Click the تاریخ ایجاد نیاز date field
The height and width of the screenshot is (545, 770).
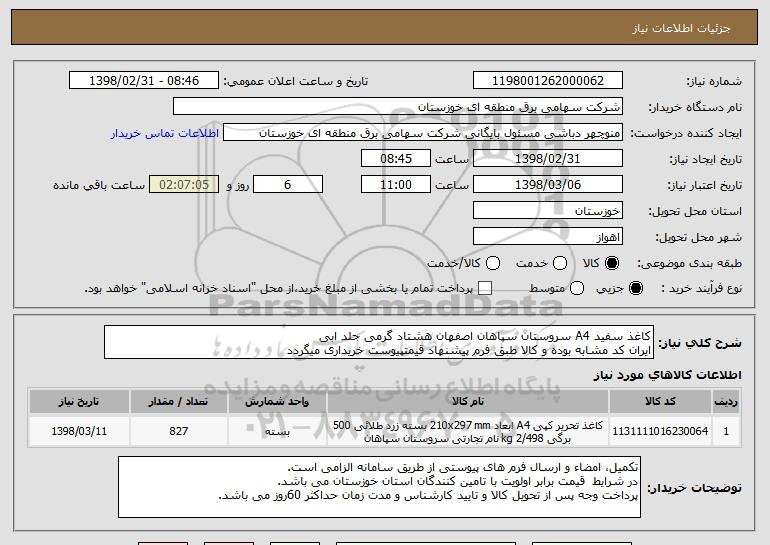pos(548,159)
